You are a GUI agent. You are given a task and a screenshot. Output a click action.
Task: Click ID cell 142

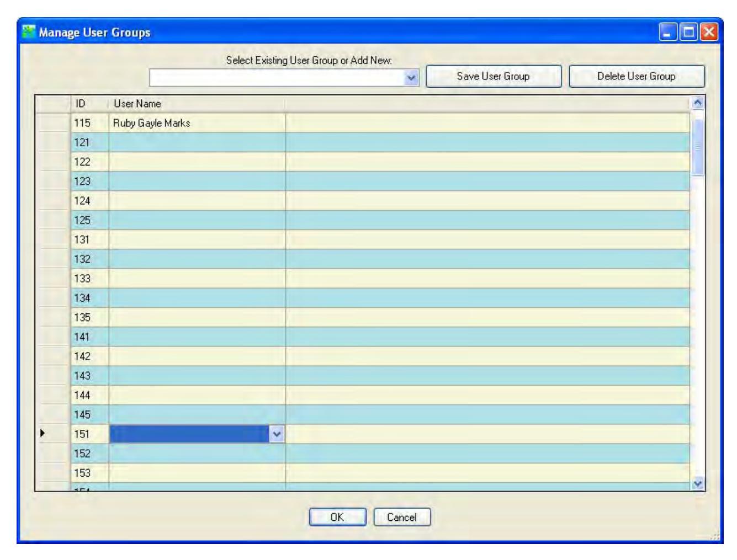90,356
